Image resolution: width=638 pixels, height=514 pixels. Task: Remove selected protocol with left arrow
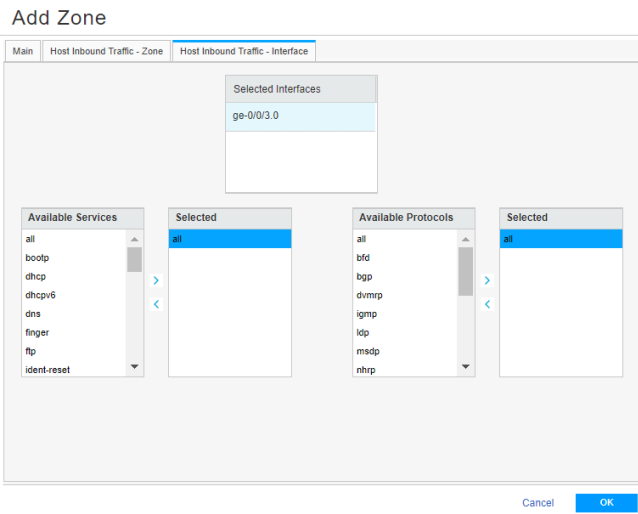pos(487,304)
